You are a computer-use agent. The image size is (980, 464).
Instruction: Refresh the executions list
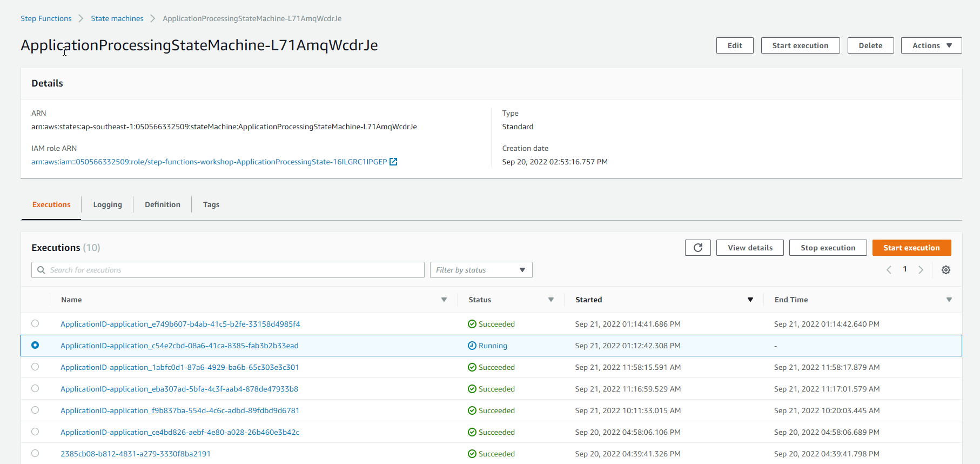click(698, 248)
